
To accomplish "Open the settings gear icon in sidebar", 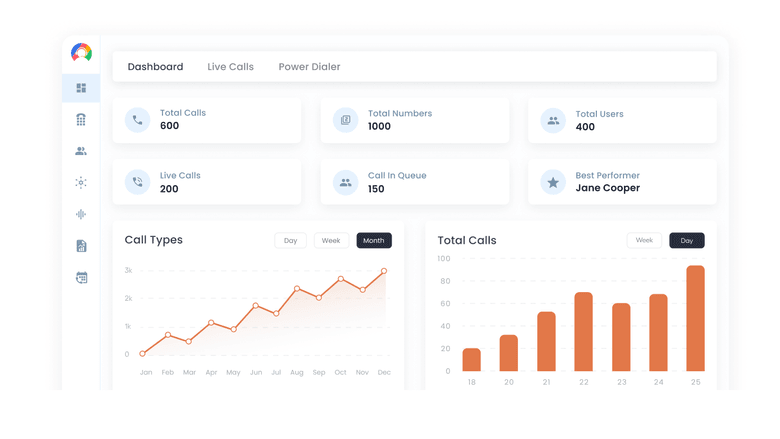I will pyautogui.click(x=81, y=183).
